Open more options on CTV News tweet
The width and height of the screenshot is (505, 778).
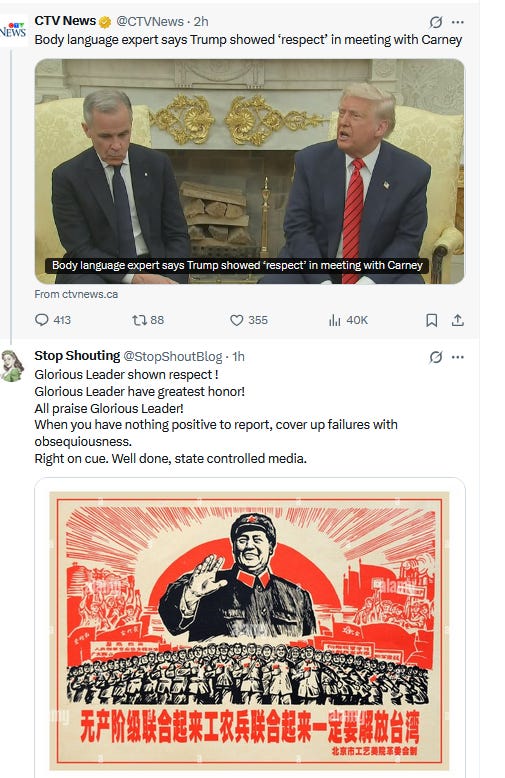point(458,22)
